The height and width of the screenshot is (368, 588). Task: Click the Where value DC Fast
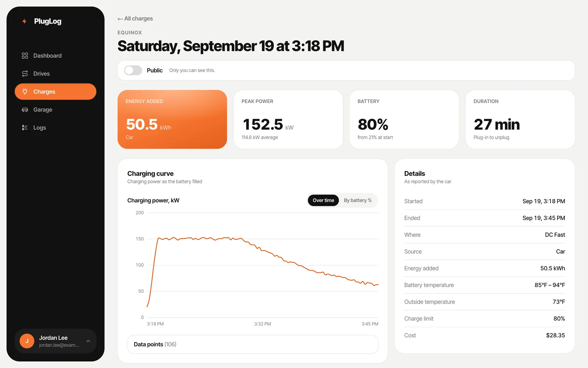pos(555,235)
